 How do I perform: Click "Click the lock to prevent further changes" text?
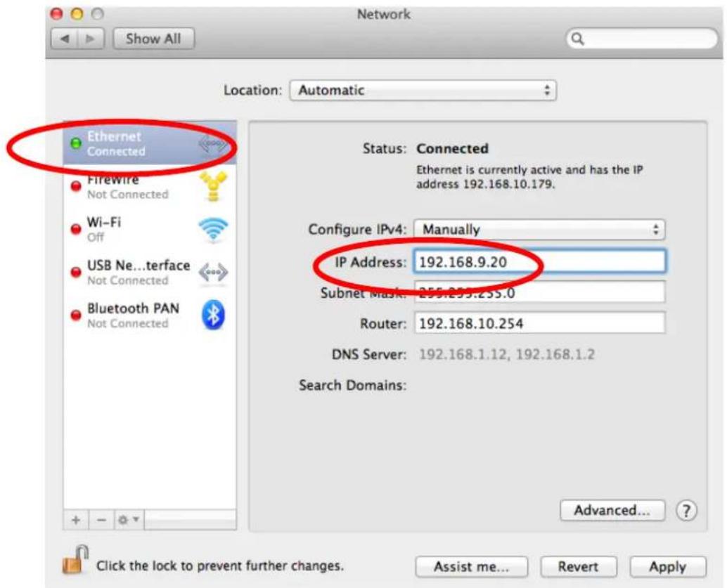pos(220,566)
